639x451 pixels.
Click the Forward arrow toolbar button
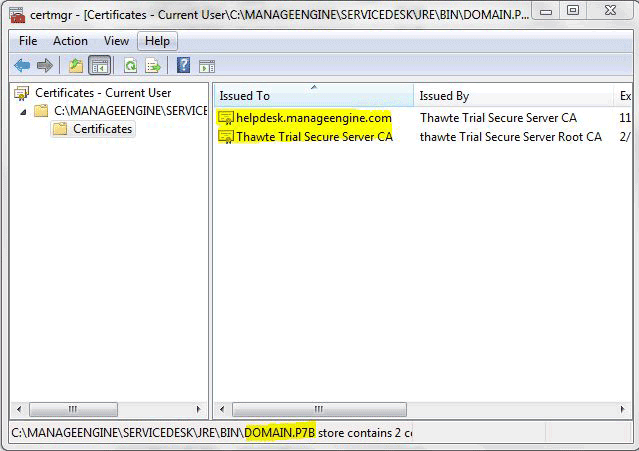click(x=44, y=66)
